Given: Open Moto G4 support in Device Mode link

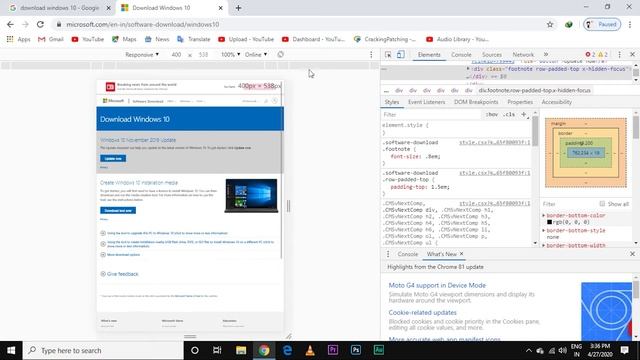Looking at the screenshot, I should pyautogui.click(x=437, y=285).
